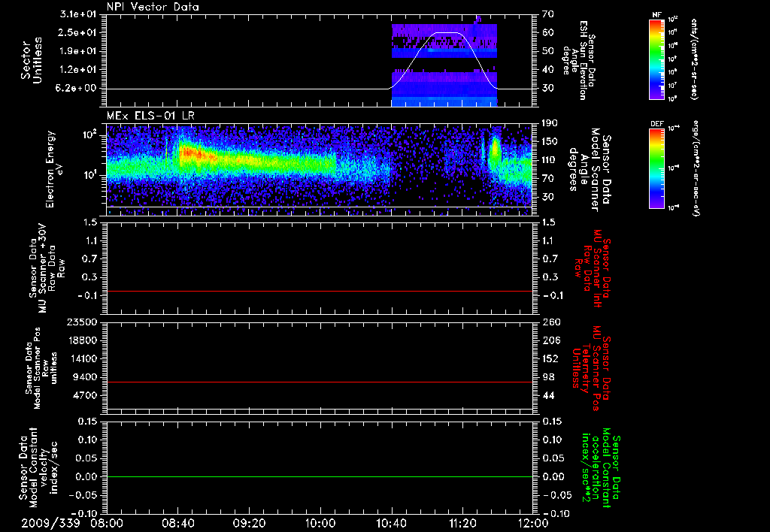Click the 'ergs/(cm**2-sr-sec-eV)' DEF units label
The width and height of the screenshot is (770, 532).
tap(696, 168)
